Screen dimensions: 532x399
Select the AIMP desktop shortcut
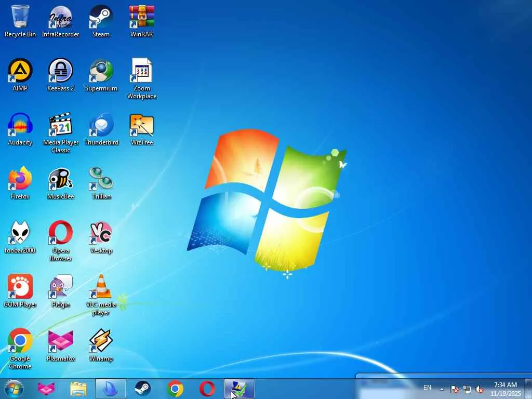pos(20,75)
